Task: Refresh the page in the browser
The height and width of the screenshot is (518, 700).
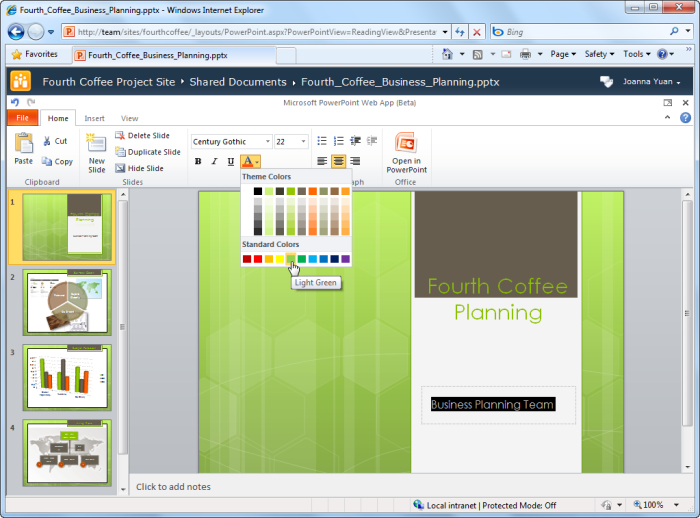Action: point(460,32)
